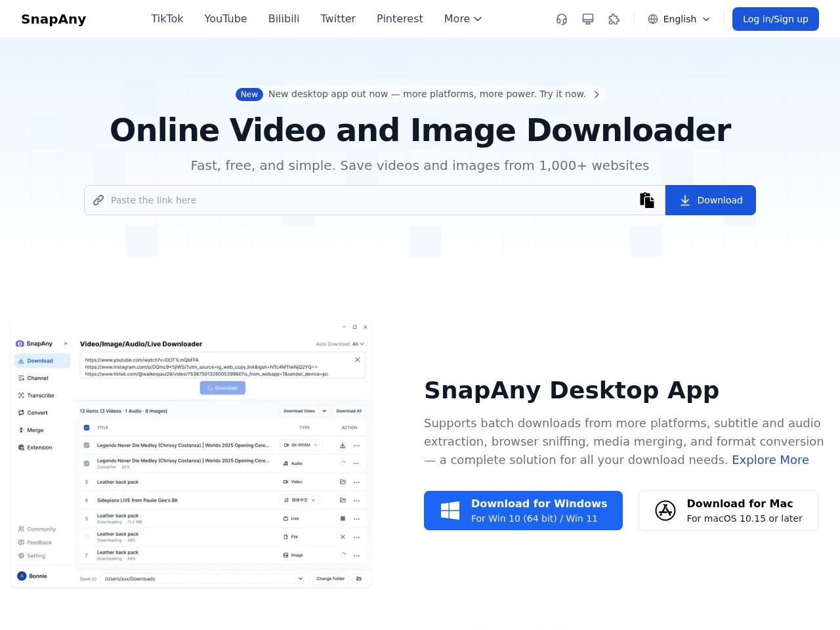This screenshot has height=630, width=840.
Task: Click the App Store icon for Mac
Action: (665, 511)
